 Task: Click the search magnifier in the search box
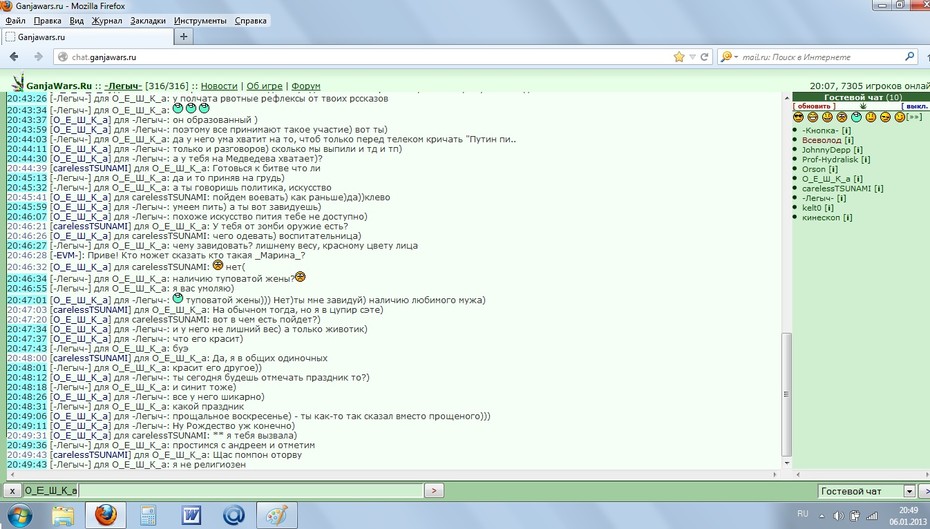[910, 56]
